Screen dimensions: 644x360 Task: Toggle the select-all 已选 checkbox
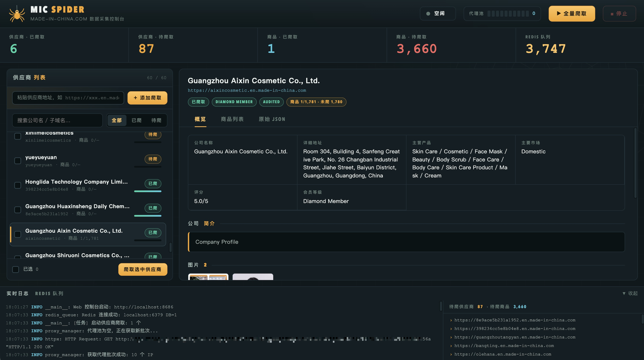click(16, 269)
